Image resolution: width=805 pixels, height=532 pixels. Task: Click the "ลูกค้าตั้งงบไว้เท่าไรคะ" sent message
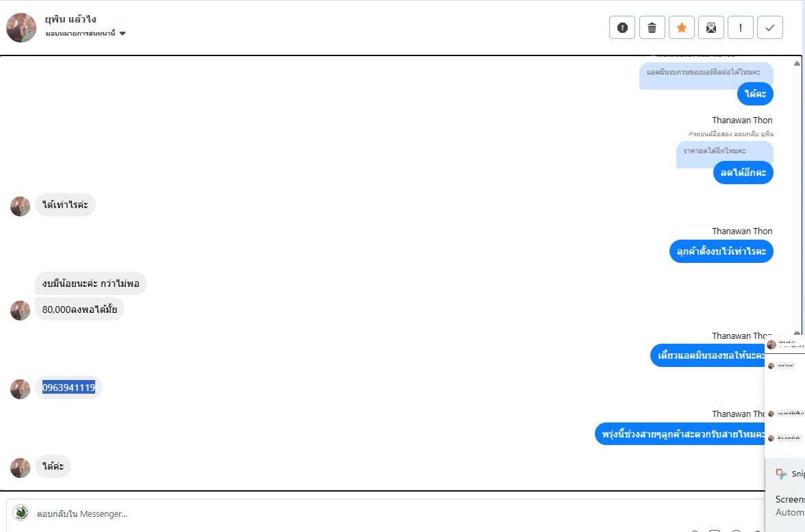721,252
